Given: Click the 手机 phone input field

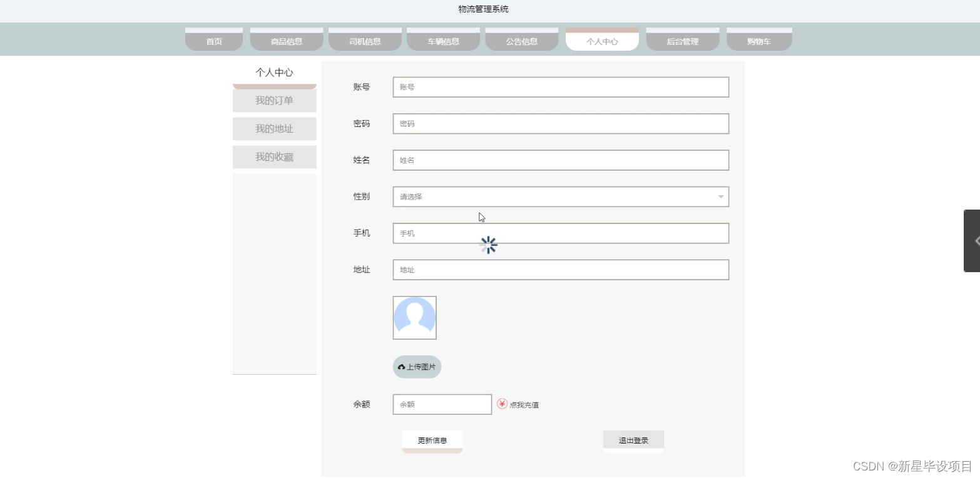Looking at the screenshot, I should (560, 233).
